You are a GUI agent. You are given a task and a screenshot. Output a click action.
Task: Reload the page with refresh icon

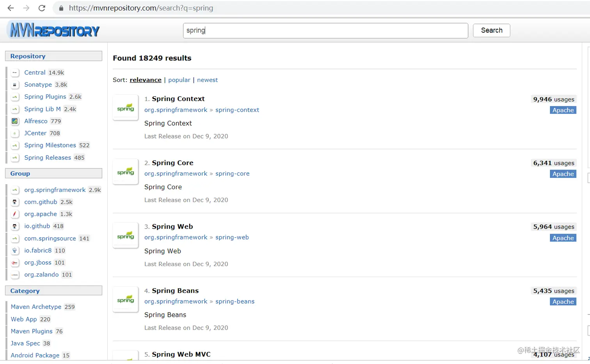click(42, 8)
